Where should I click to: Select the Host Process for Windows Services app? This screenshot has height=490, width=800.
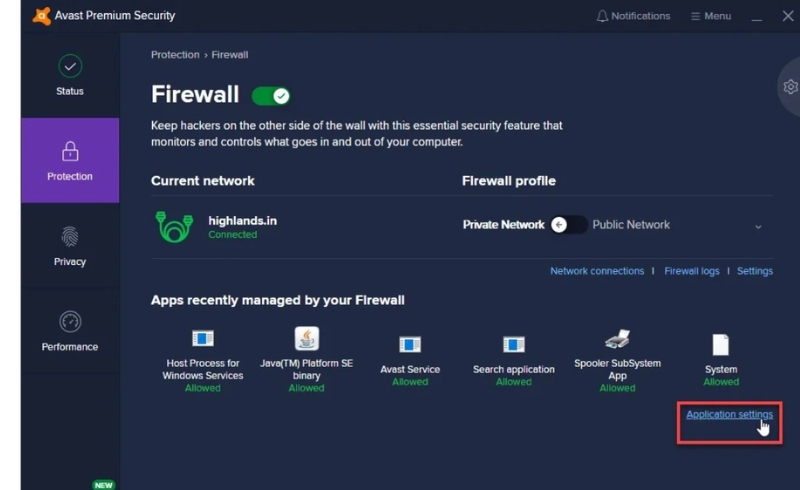pyautogui.click(x=203, y=340)
